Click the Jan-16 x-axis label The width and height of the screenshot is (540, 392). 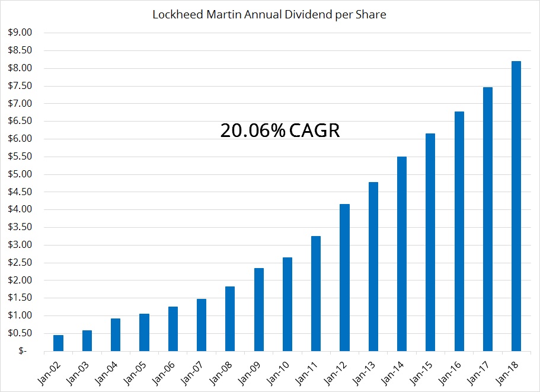point(450,374)
